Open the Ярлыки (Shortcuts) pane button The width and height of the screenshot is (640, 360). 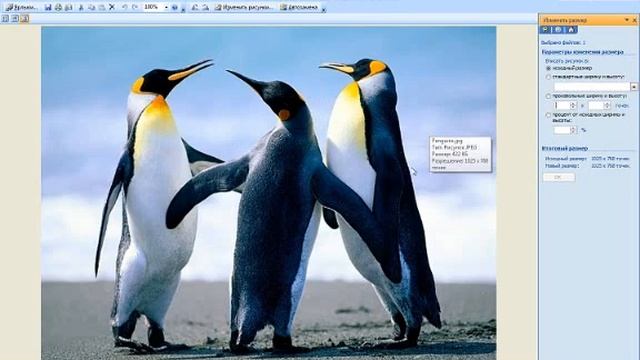coord(22,7)
